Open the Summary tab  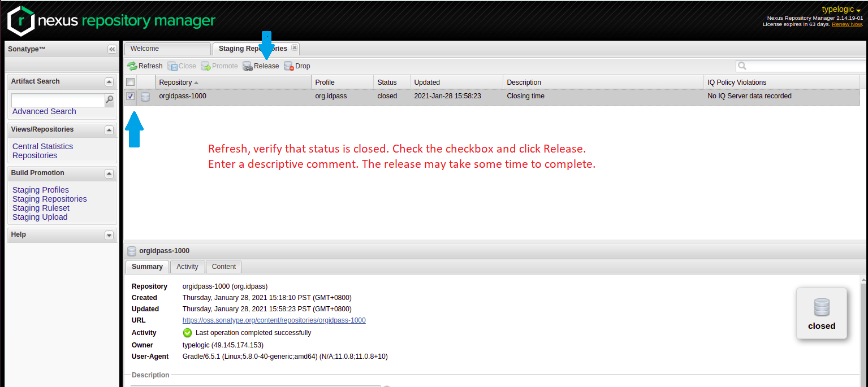[x=147, y=267]
